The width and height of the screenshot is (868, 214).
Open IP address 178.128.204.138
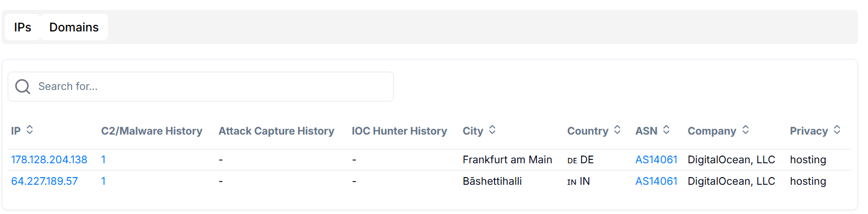pyautogui.click(x=49, y=159)
